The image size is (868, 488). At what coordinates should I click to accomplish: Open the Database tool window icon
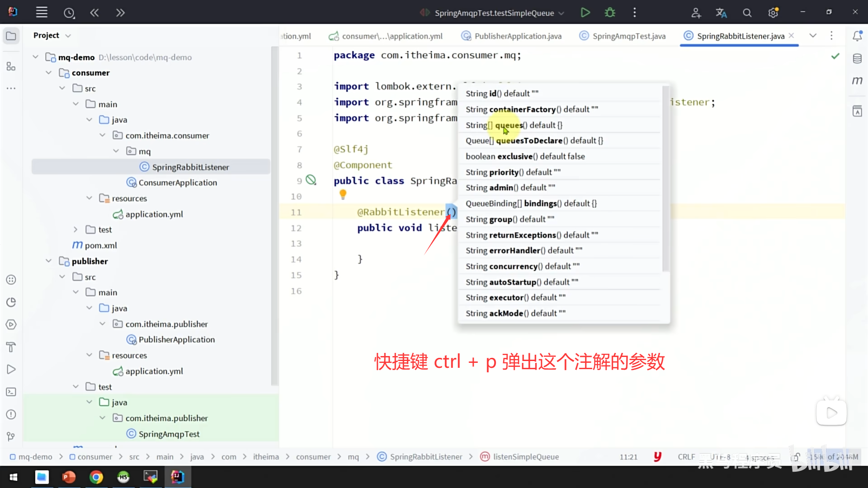(857, 58)
